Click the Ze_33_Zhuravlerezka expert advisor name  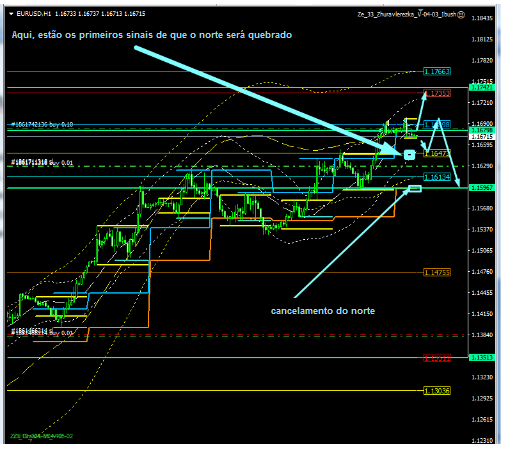406,14
